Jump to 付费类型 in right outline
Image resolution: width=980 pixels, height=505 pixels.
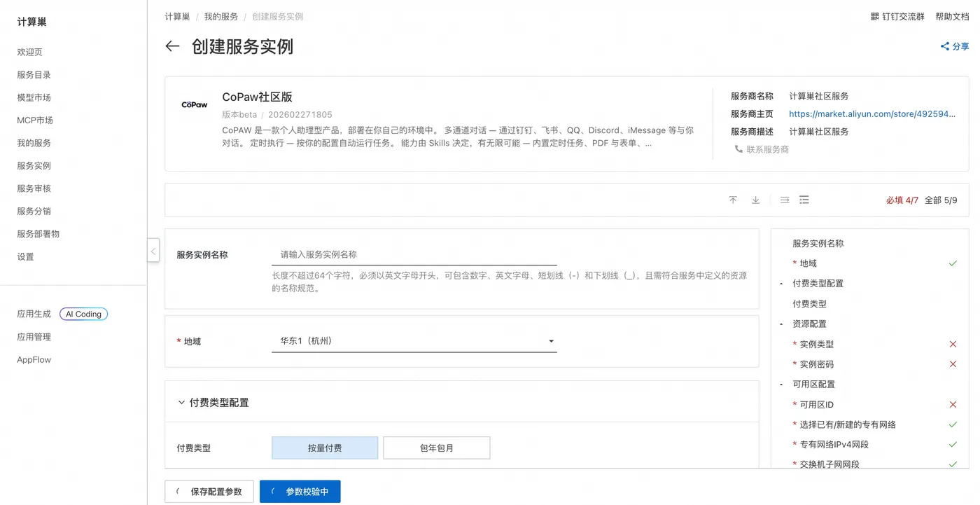(809, 304)
